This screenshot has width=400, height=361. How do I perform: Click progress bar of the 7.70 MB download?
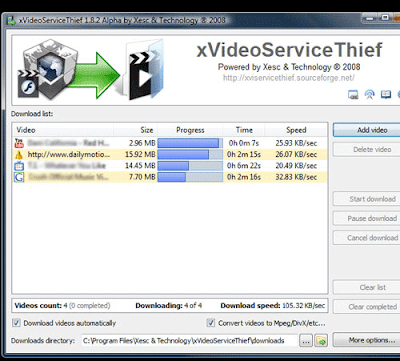[x=190, y=177]
